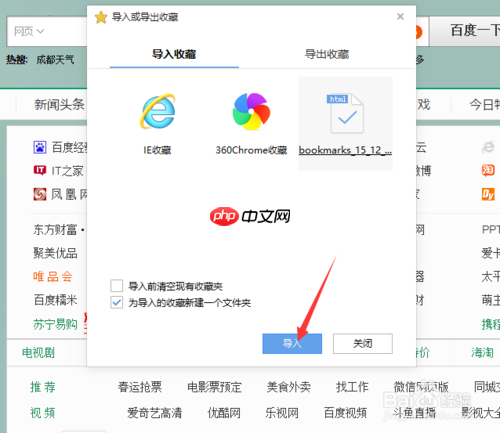Viewport: 500px width, 433px height.
Task: Open 成都天气 hot search link
Action: [x=55, y=60]
